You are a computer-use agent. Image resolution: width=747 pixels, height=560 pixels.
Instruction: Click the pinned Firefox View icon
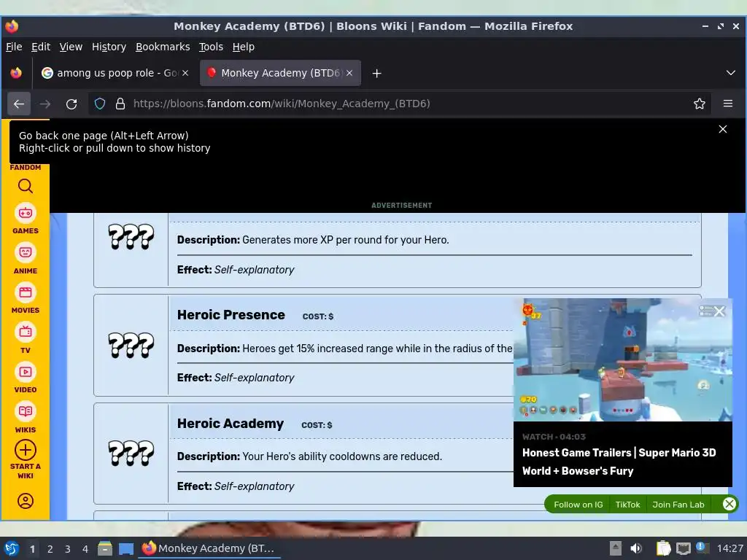16,73
